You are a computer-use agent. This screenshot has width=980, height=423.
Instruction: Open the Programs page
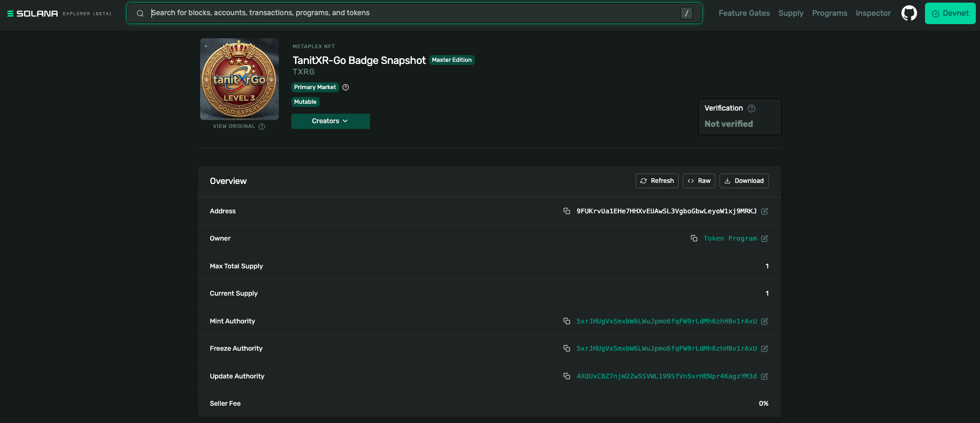click(x=830, y=13)
